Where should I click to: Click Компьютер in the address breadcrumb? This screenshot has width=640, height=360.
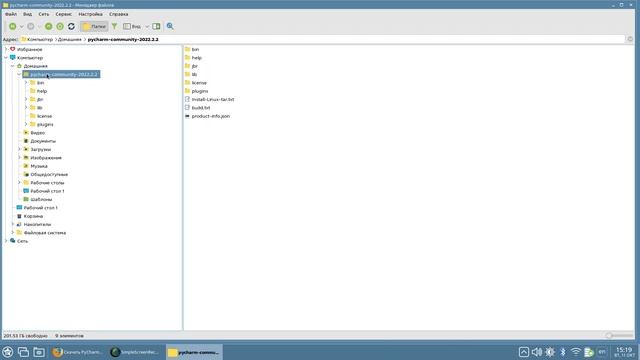tap(40, 40)
